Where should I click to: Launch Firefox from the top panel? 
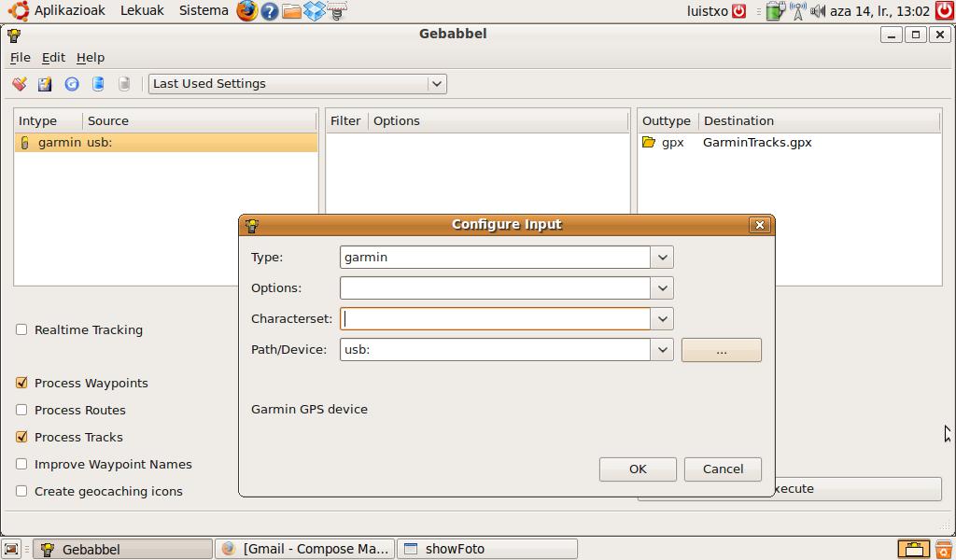[246, 10]
